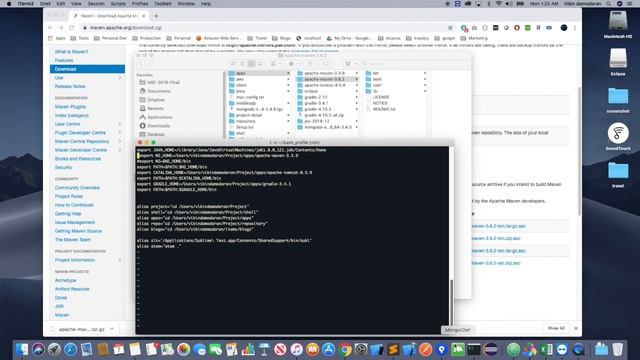Switch Finder to icon view
Viewport: 640px width, 360px height.
233,64
